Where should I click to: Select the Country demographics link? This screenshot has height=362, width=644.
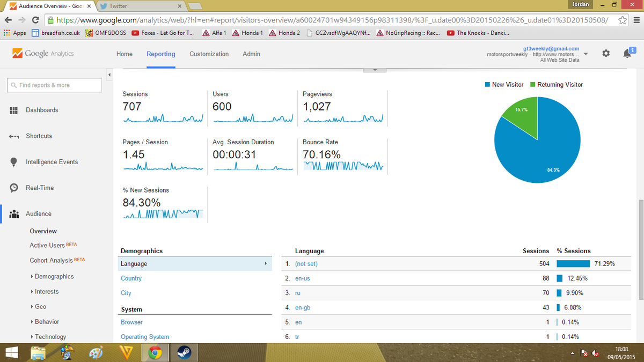tap(131, 278)
